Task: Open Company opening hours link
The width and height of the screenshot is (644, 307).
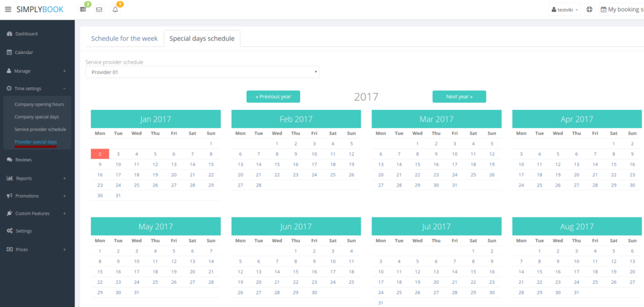Action: (39, 104)
